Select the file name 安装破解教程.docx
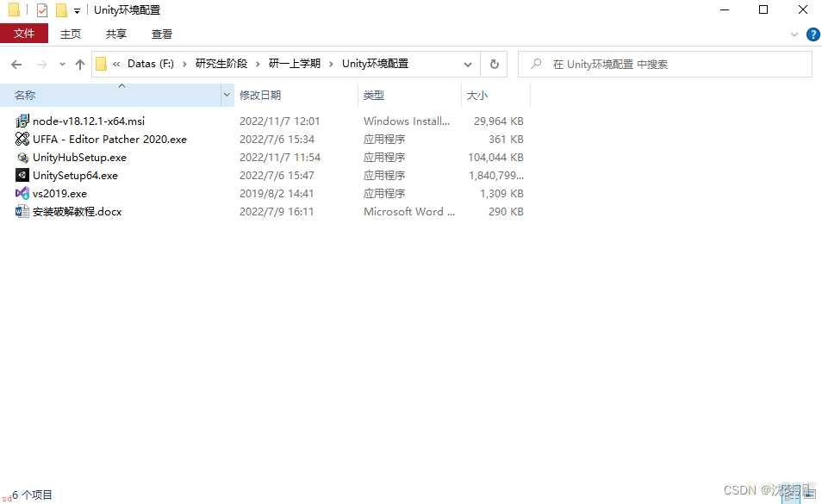822x504 pixels. [x=77, y=212]
